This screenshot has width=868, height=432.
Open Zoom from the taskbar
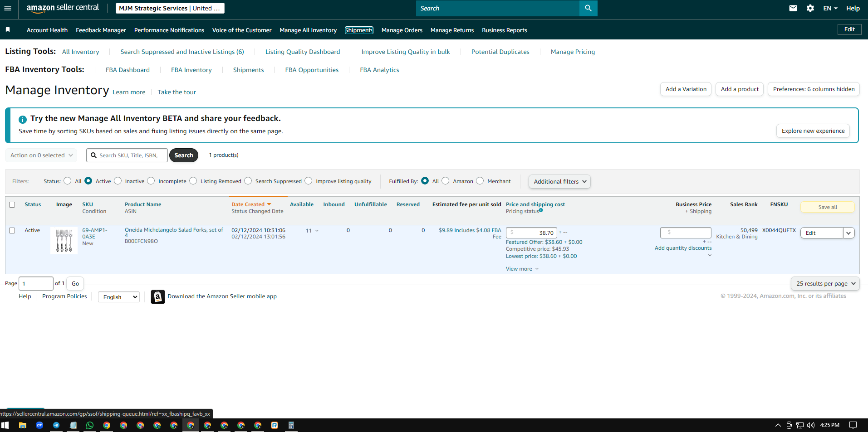point(39,425)
